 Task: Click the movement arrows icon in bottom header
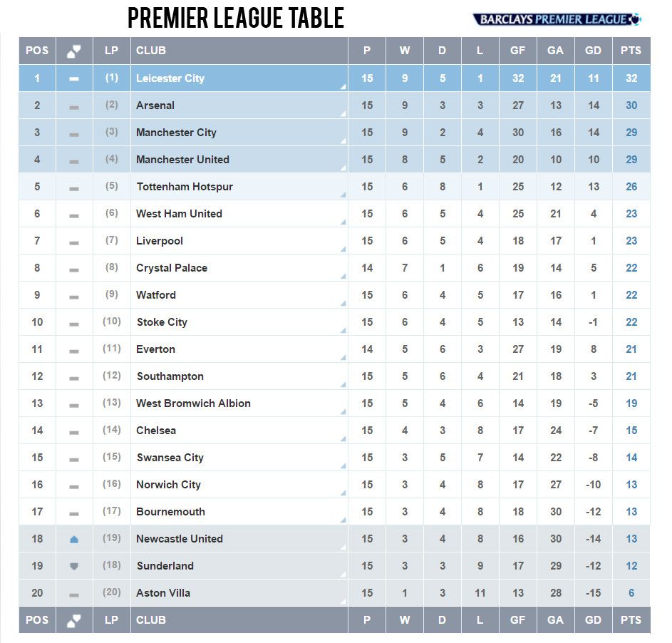[74, 620]
